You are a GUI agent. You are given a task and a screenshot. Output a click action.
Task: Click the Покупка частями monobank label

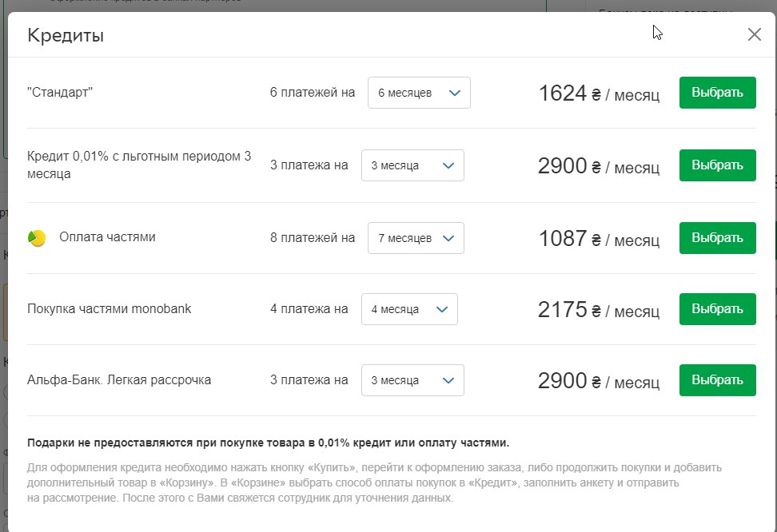click(x=109, y=308)
